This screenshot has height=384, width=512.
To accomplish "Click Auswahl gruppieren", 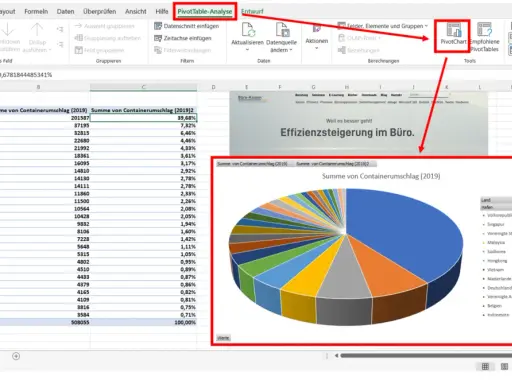I will pyautogui.click(x=104, y=26).
